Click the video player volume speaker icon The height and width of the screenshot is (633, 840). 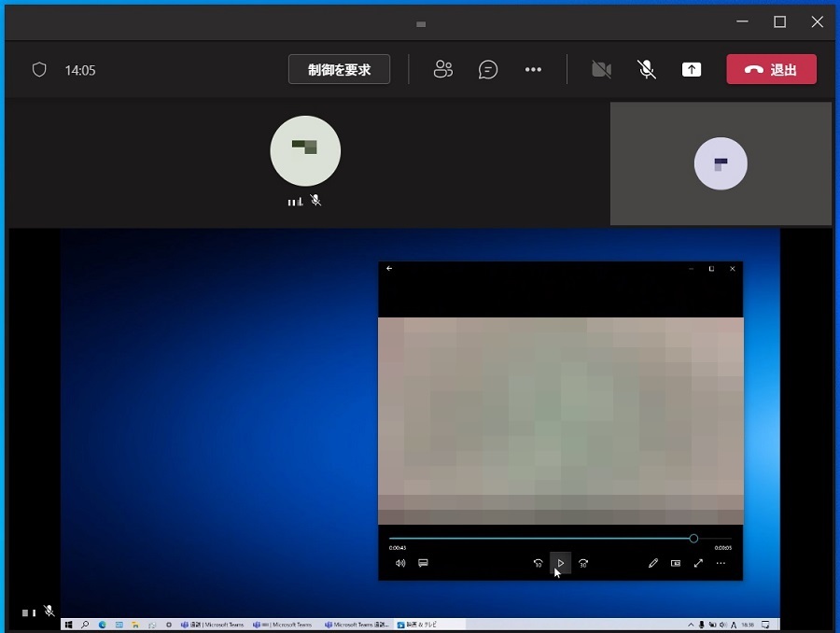point(400,563)
